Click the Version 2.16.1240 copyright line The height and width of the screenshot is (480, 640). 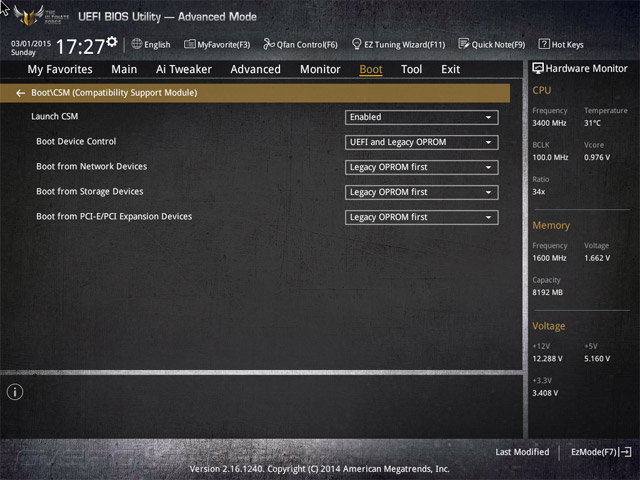point(320,469)
